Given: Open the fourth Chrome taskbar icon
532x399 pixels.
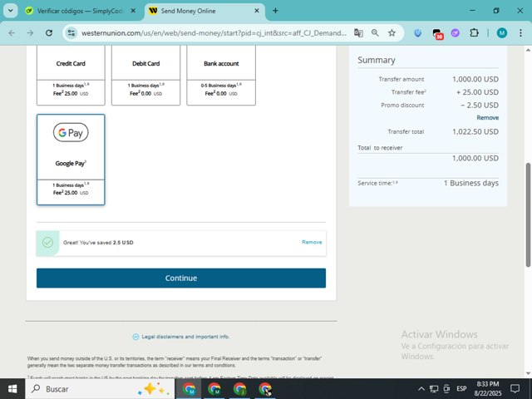Looking at the screenshot, I should pos(265,389).
